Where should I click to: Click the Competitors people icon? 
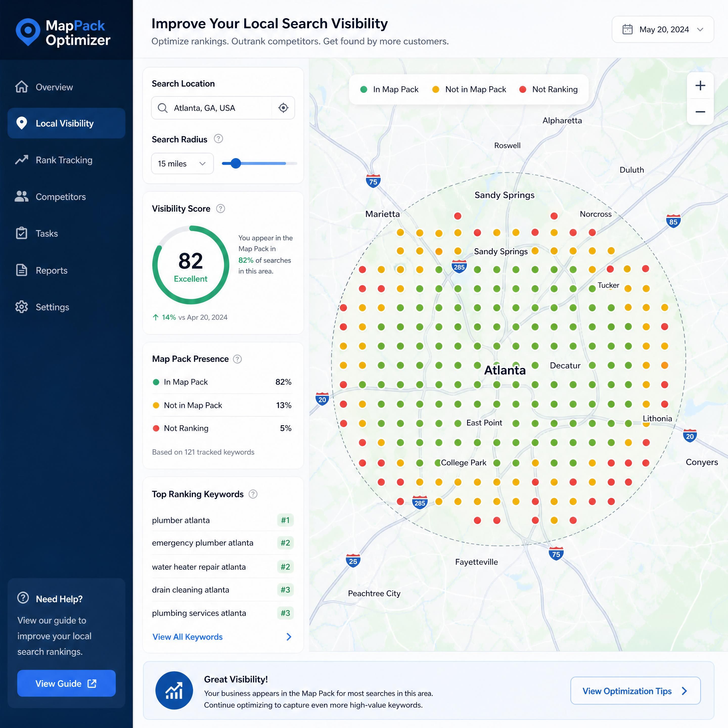click(x=21, y=196)
